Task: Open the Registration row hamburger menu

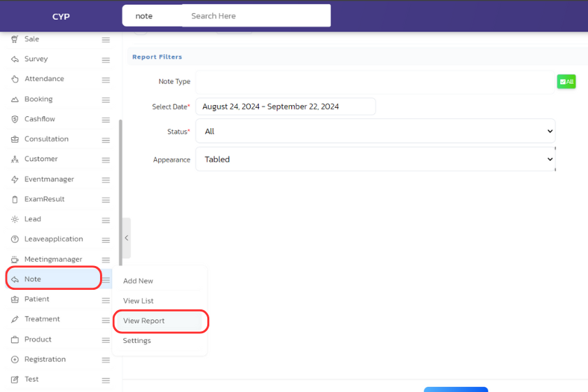Action: click(x=106, y=360)
